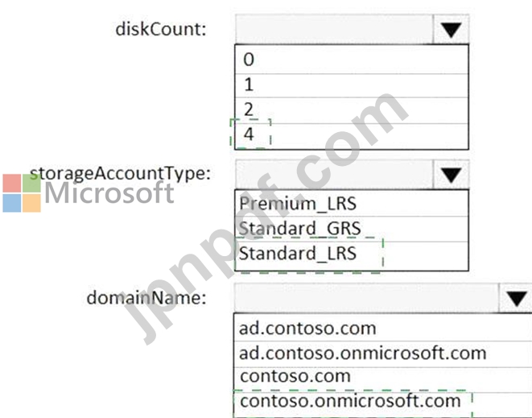Click the diskCount label

coord(161,29)
